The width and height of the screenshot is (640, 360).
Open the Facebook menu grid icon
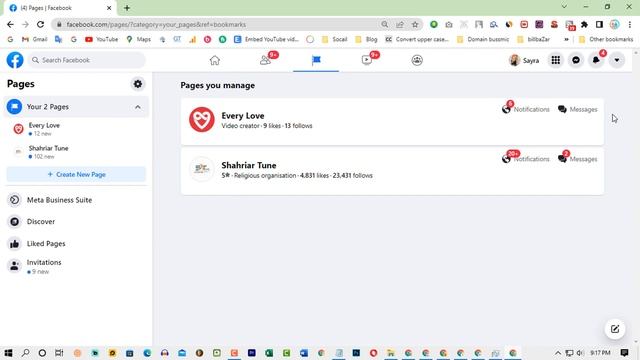pos(556,60)
